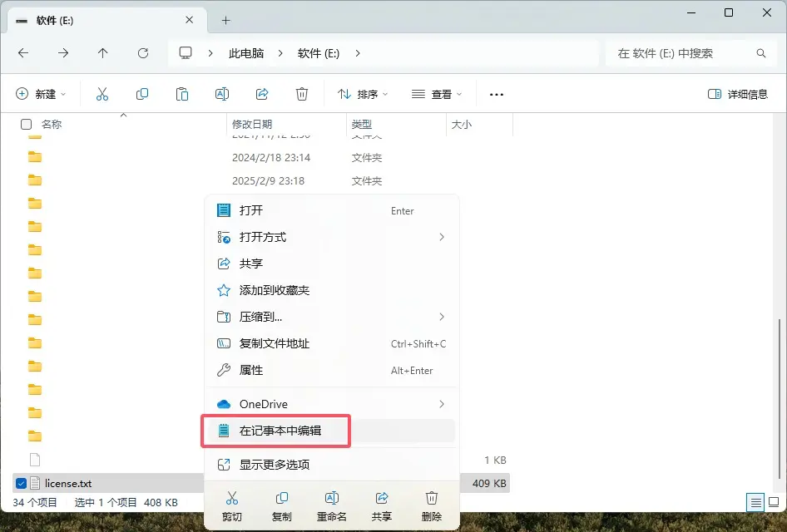The height and width of the screenshot is (532, 787).
Task: Click the paste clipboard icon in toolbar
Action: 182,94
